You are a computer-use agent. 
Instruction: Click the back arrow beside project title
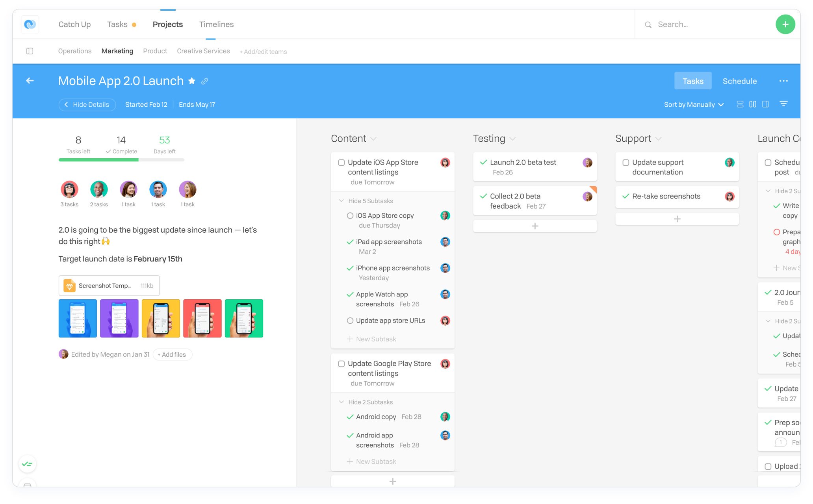(30, 81)
